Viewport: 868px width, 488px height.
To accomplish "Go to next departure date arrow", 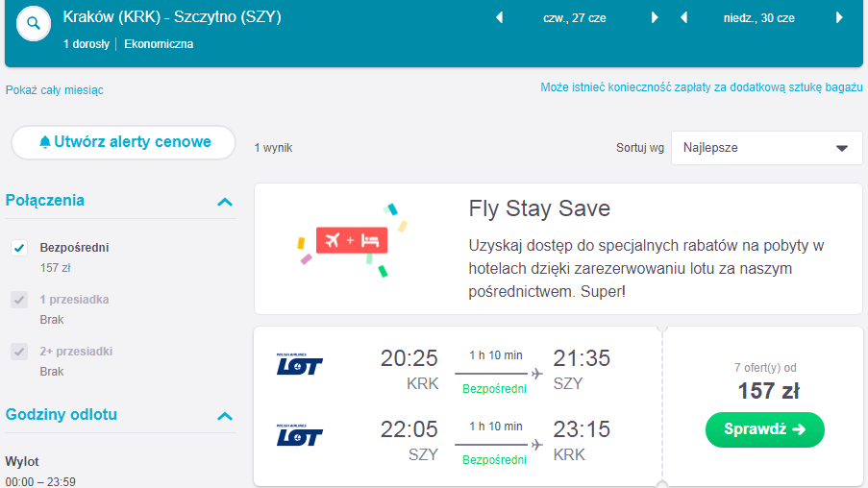I will (655, 17).
